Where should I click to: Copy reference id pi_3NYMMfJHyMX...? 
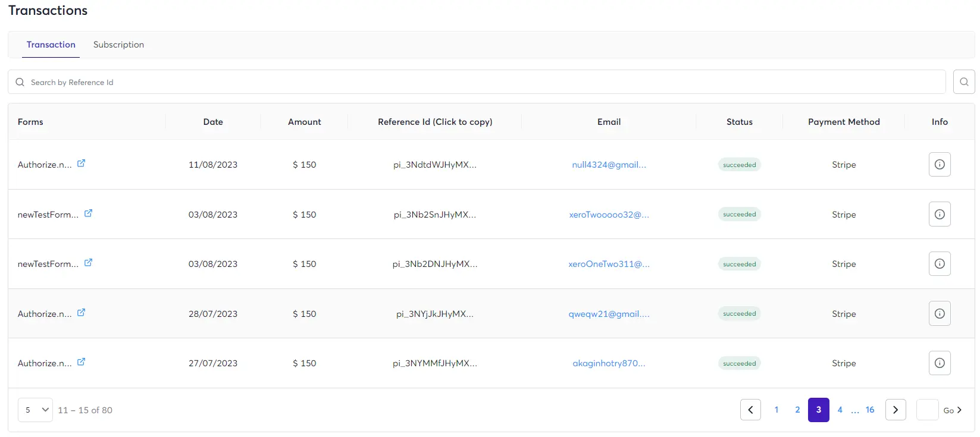pyautogui.click(x=435, y=363)
